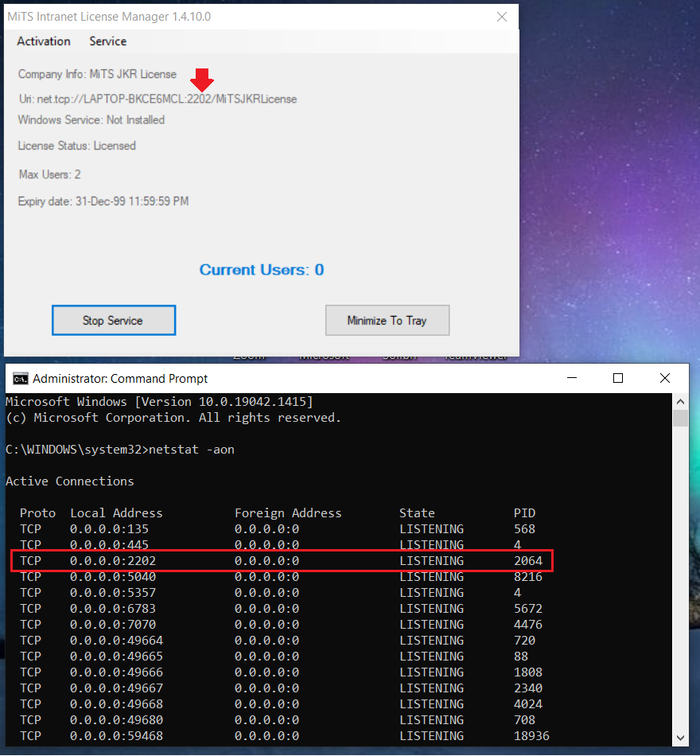Click PID 720 in netstat output
Viewport: 700px width, 756px height.
click(524, 641)
